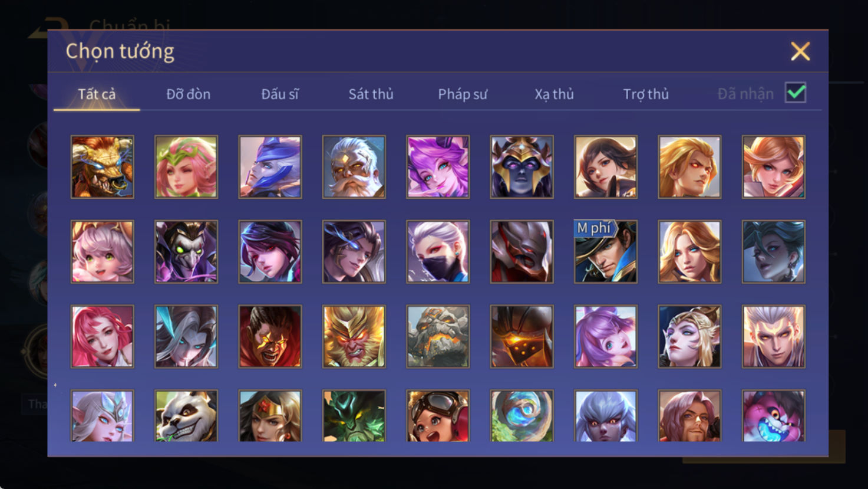Open the Sát thủ tab
This screenshot has height=489, width=868.
371,94
